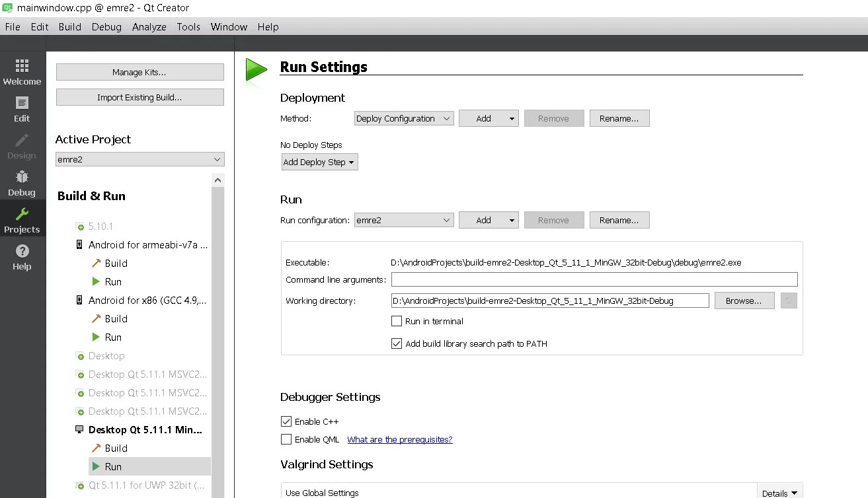Click the green run arrow under Android for x86
Viewport: 868px width, 498px height.
(96, 337)
